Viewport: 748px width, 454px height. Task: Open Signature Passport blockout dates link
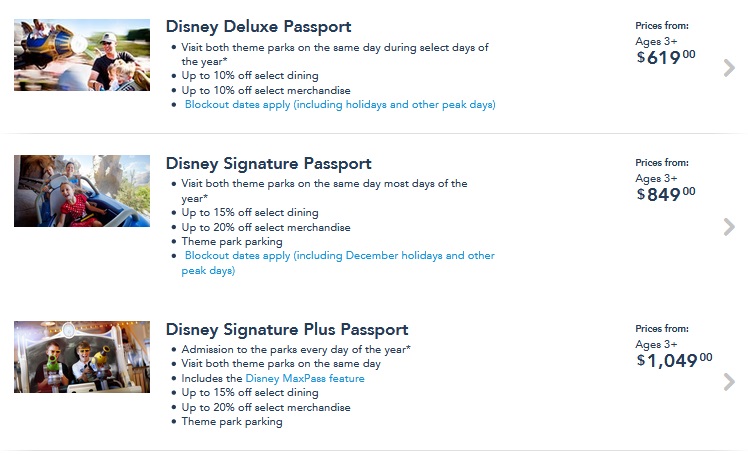[x=338, y=256]
